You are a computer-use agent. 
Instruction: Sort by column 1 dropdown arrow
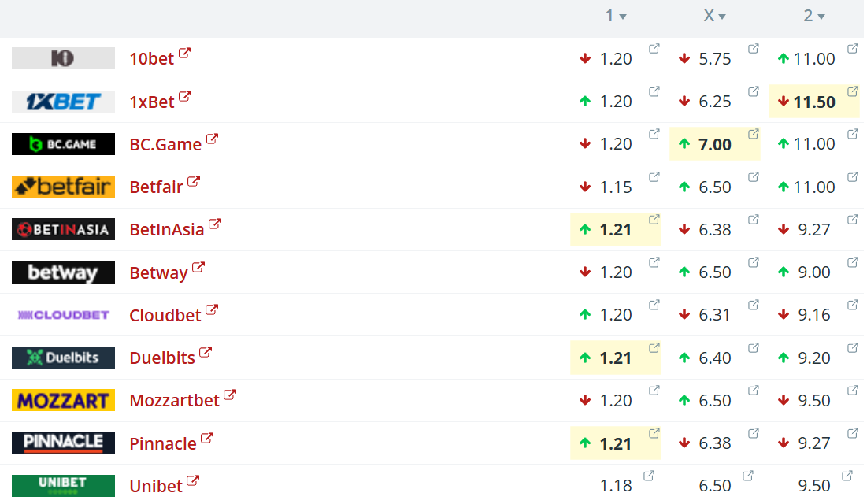coord(623,17)
